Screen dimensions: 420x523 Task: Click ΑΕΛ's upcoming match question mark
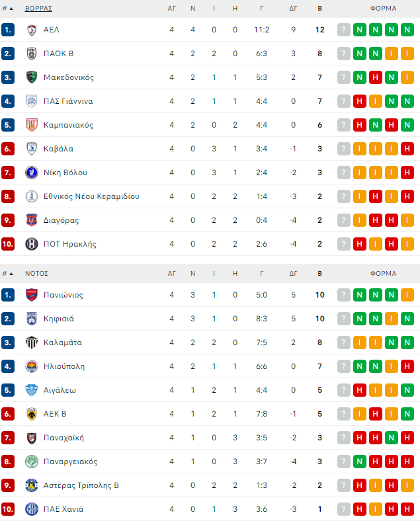coord(344,30)
